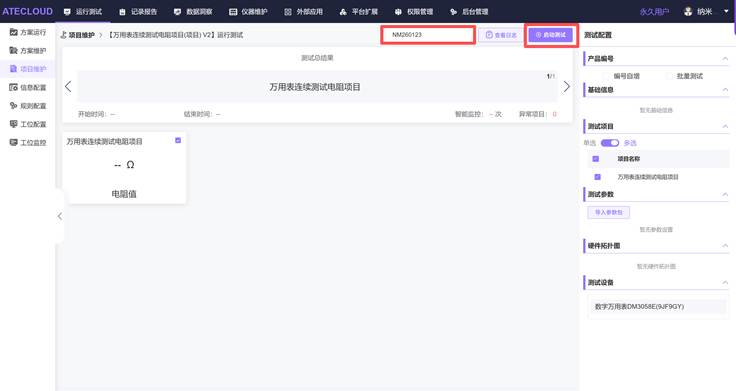The image size is (736, 391).
Task: Click the 开始时间 label
Action: tap(92, 114)
